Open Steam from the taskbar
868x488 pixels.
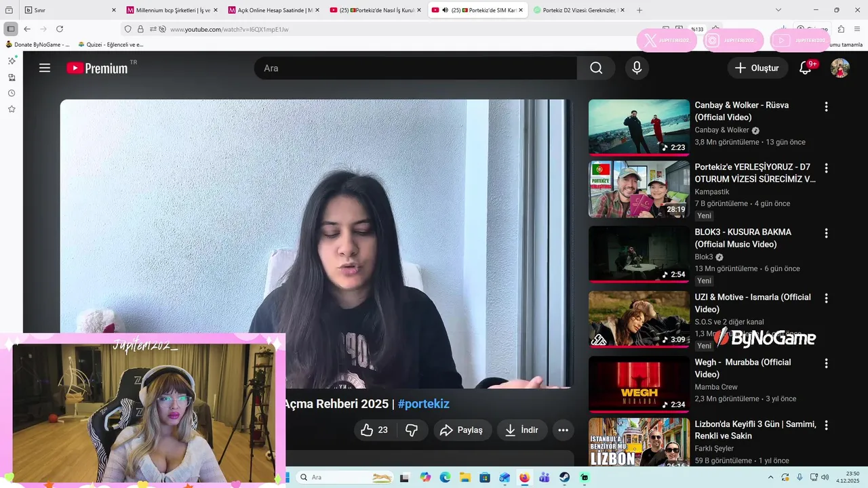[564, 477]
